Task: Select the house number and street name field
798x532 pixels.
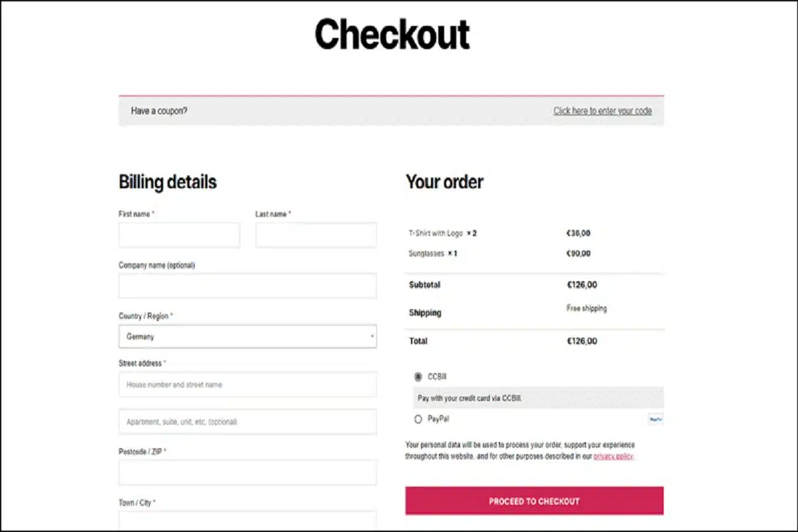Action: pyautogui.click(x=247, y=384)
